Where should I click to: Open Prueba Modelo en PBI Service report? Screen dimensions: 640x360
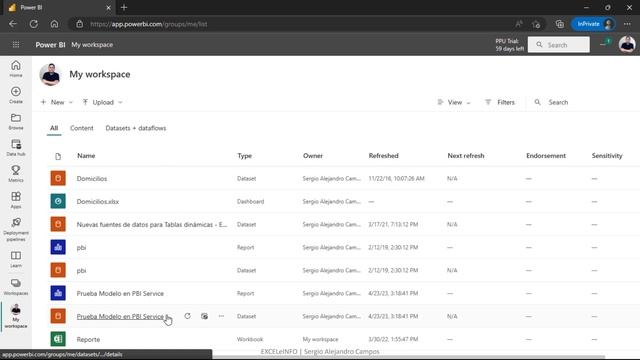click(120, 293)
